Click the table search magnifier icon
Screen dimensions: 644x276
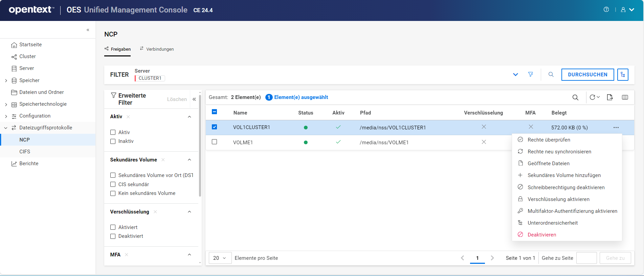575,97
